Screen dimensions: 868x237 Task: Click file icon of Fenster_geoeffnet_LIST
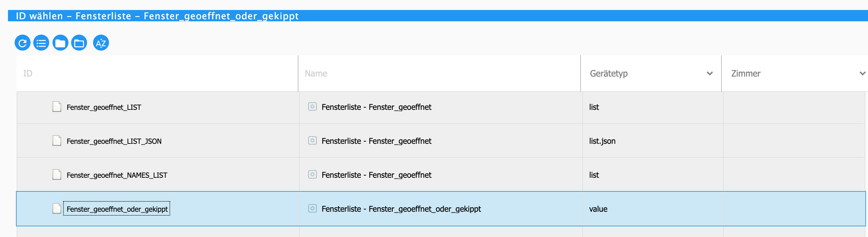[x=56, y=107]
